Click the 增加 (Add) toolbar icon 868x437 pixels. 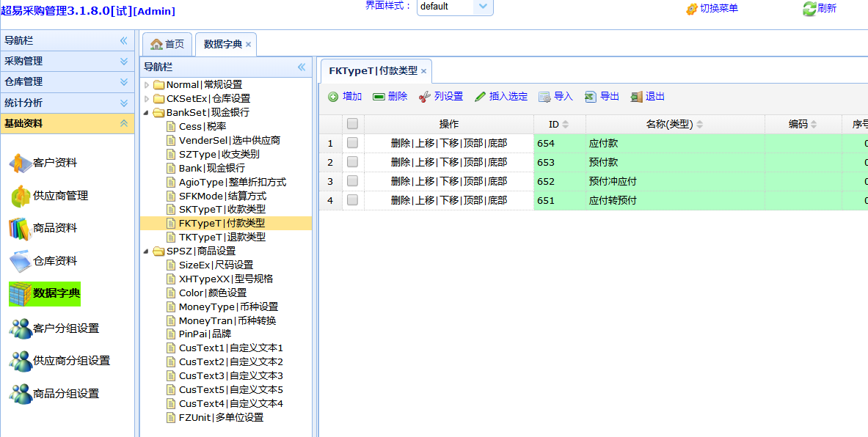point(333,97)
